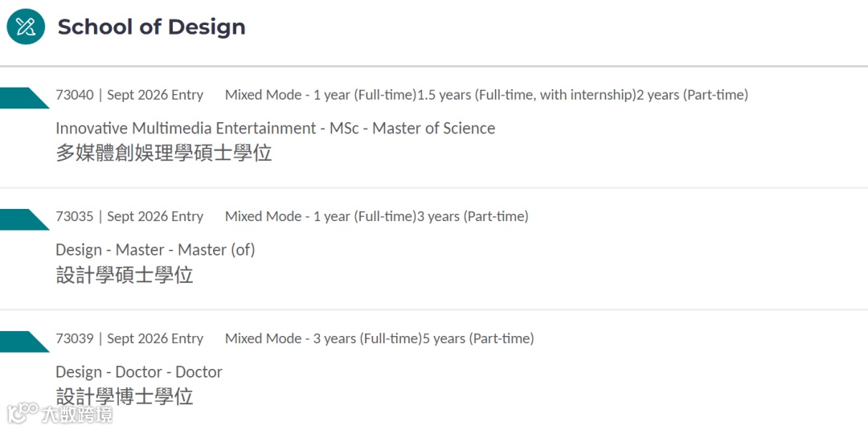Select Chinese title 設計學碩士學位
The image size is (868, 430).
click(x=125, y=275)
